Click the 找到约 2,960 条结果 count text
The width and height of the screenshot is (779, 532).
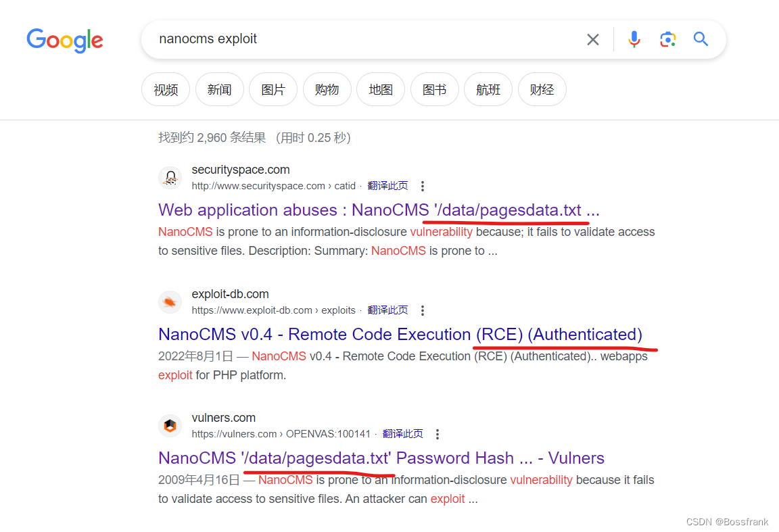[x=212, y=138]
